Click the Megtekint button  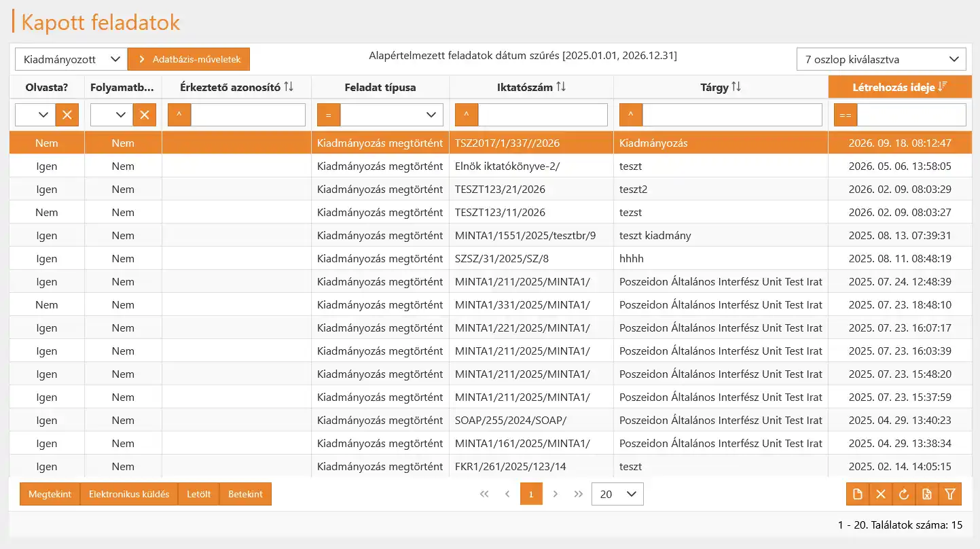click(50, 494)
